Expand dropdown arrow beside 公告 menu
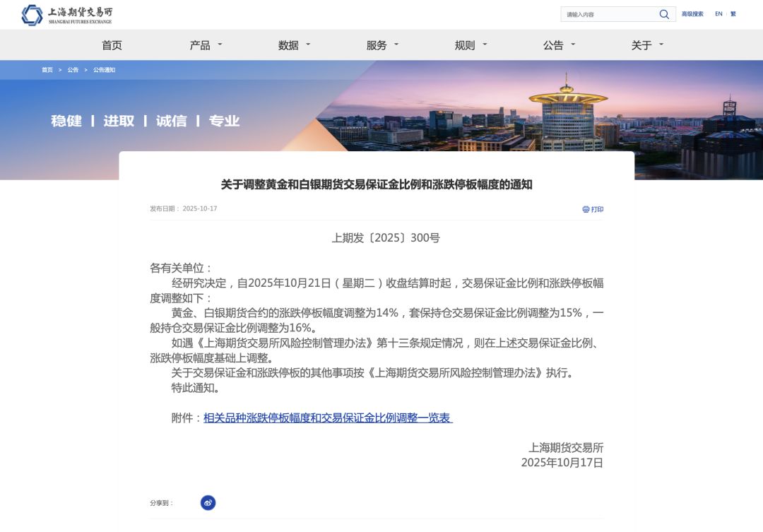This screenshot has width=763, height=532. (x=573, y=45)
